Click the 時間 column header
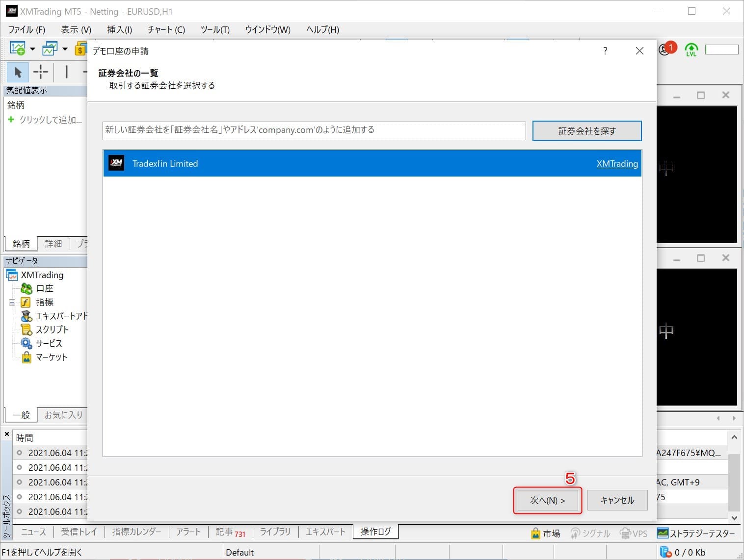 click(25, 438)
